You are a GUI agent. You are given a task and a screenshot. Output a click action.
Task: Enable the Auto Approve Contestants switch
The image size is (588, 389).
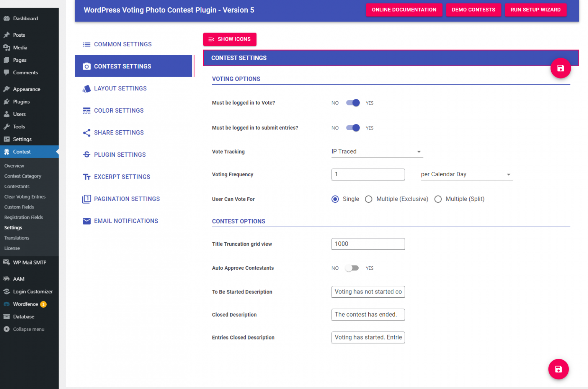(352, 268)
